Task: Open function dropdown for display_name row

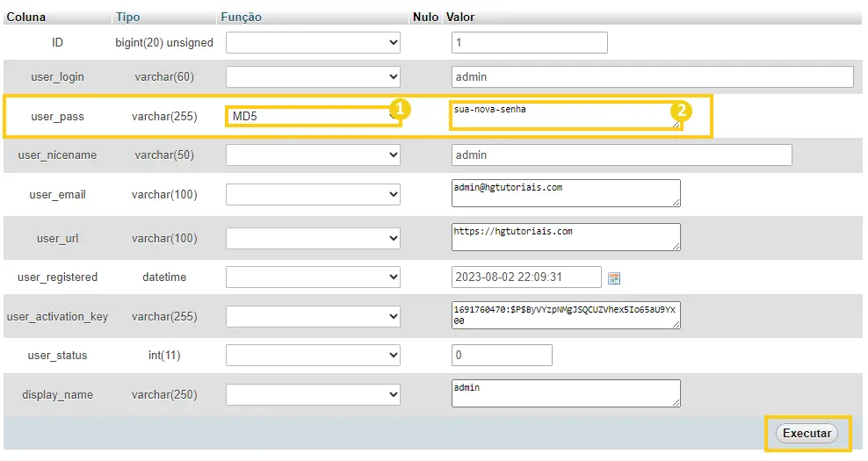Action: [x=313, y=394]
